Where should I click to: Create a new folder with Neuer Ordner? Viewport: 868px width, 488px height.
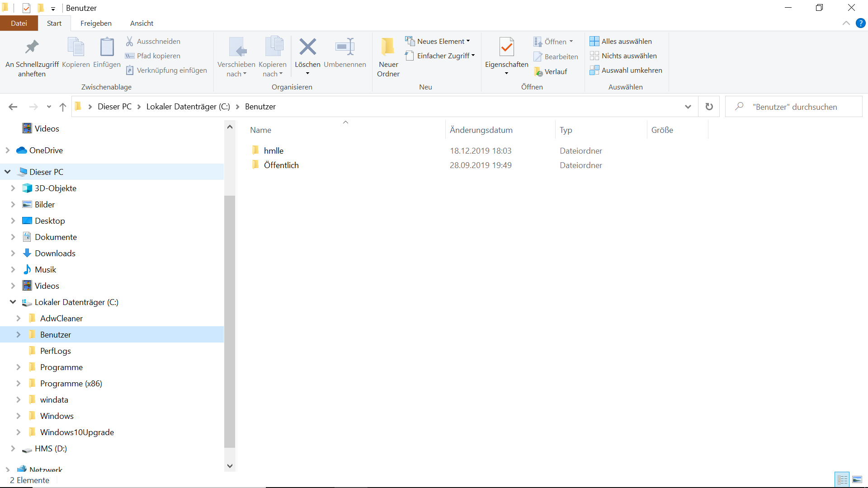388,57
